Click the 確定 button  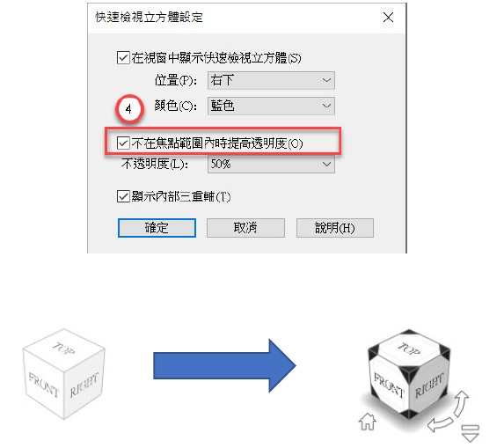click(x=157, y=228)
